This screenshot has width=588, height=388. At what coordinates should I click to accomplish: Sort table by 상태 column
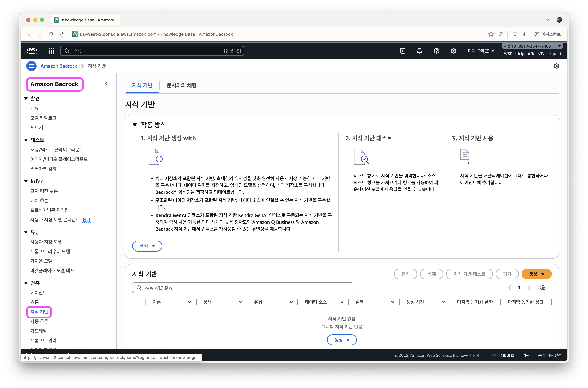[x=240, y=302]
